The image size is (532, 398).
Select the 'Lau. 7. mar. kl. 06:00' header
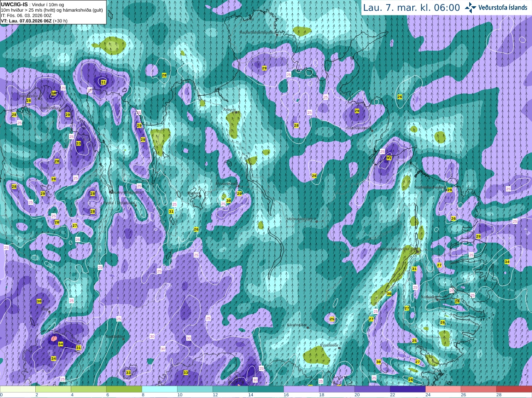click(411, 7)
